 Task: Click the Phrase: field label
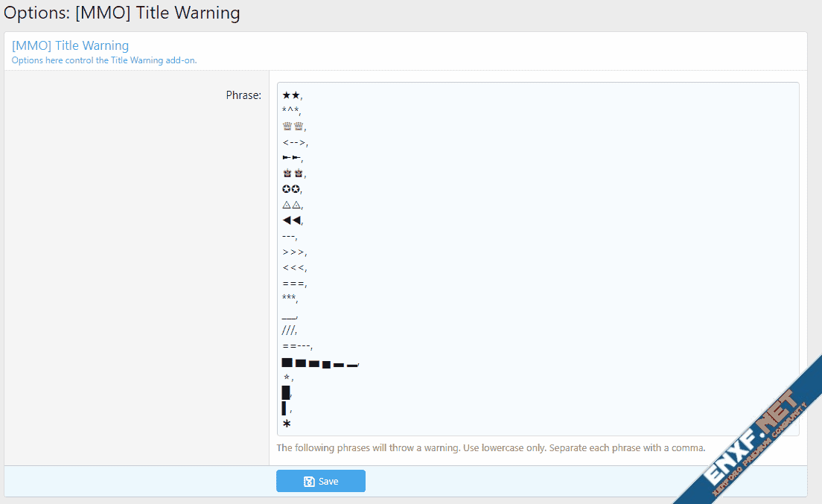click(243, 95)
